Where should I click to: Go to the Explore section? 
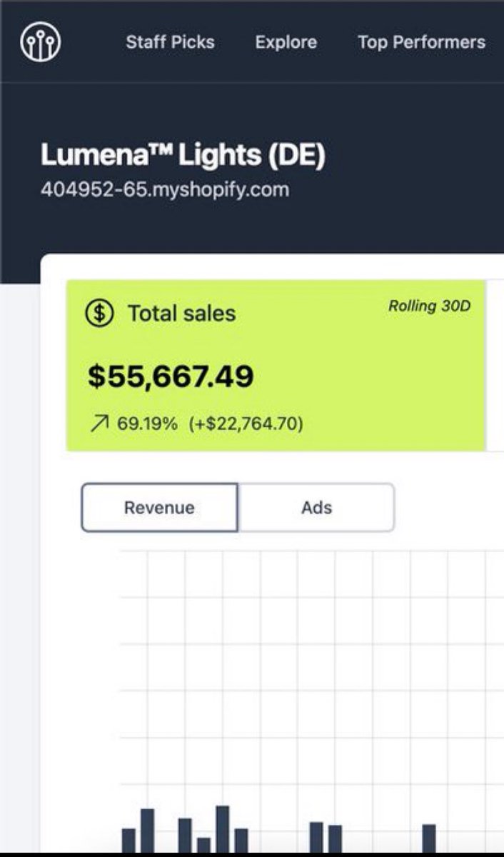286,42
